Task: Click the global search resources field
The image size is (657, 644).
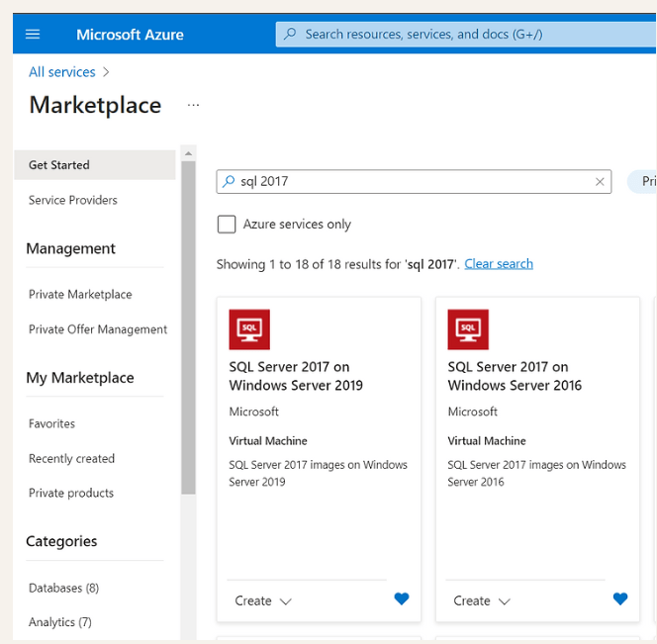Action: coord(466,34)
